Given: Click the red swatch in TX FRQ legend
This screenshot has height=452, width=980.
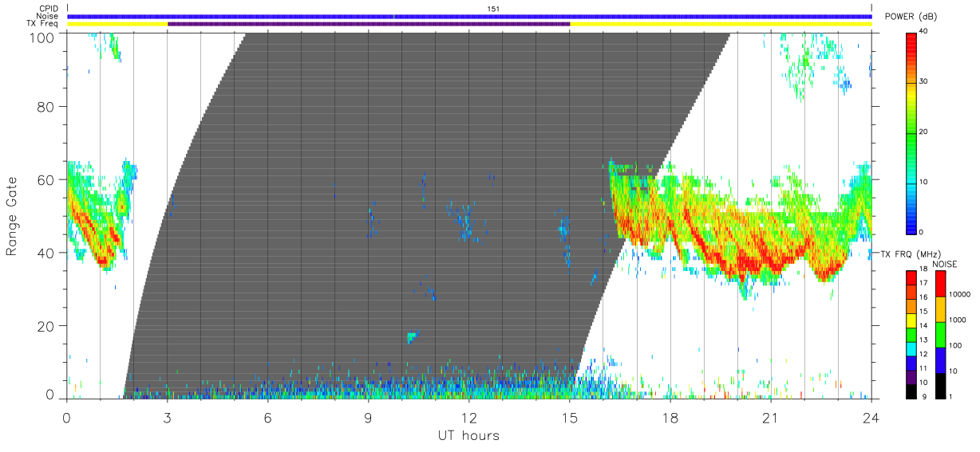Looking at the screenshot, I should [x=911, y=278].
